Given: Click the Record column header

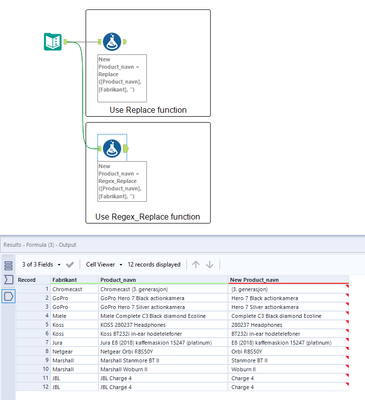Looking at the screenshot, I should (x=33, y=280).
